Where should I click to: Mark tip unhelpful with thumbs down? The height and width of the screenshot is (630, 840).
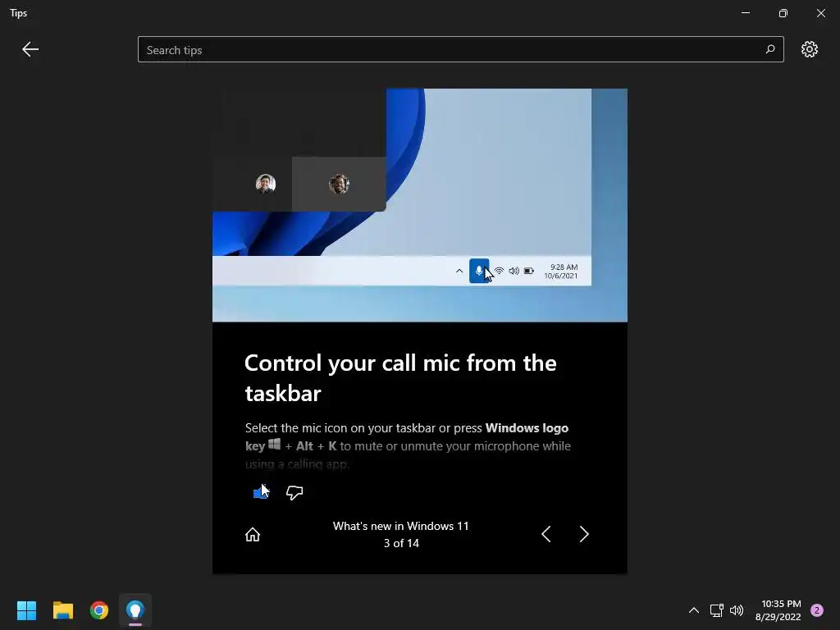pos(294,492)
